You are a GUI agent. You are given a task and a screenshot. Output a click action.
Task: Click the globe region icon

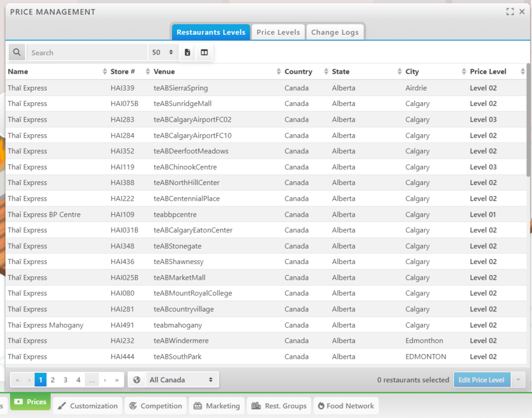click(x=137, y=380)
